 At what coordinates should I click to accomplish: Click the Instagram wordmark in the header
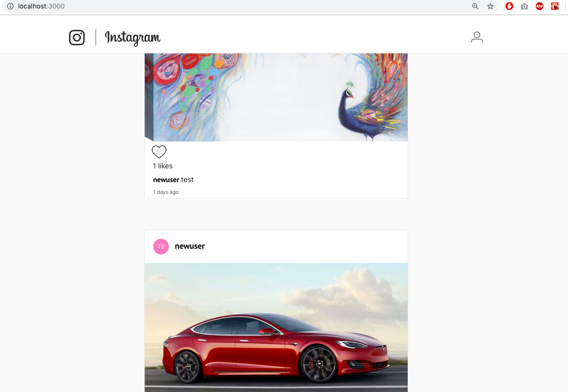[x=133, y=38]
